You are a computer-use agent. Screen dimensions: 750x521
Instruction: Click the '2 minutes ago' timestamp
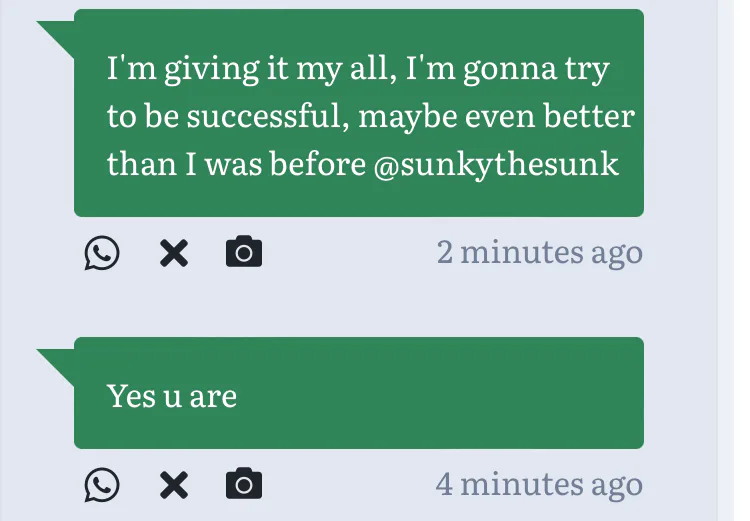pyautogui.click(x=539, y=252)
